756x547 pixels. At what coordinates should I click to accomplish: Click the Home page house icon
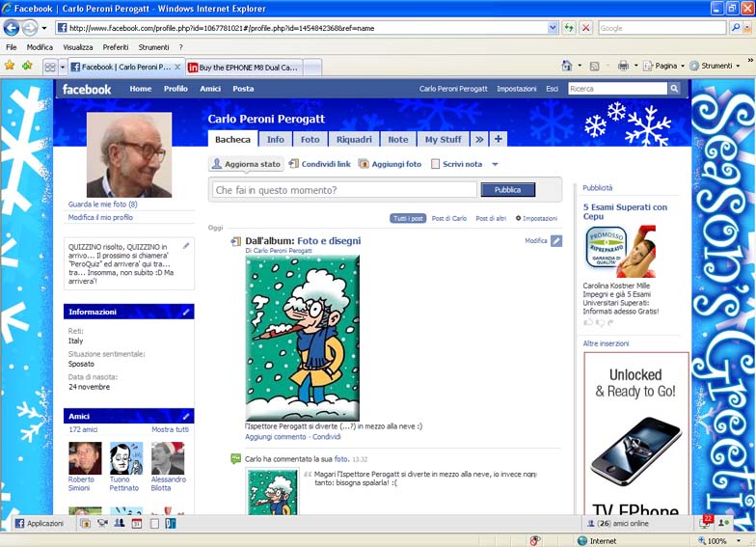tap(567, 66)
